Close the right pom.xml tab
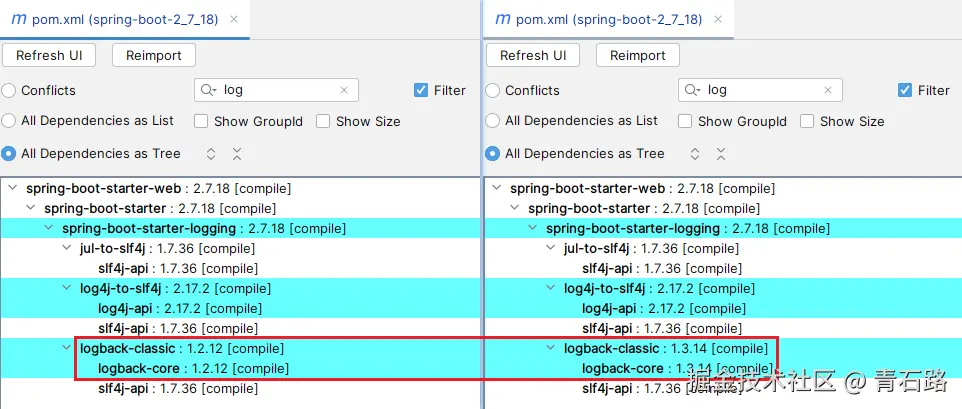Screen dimensions: 962x409 tap(718, 20)
